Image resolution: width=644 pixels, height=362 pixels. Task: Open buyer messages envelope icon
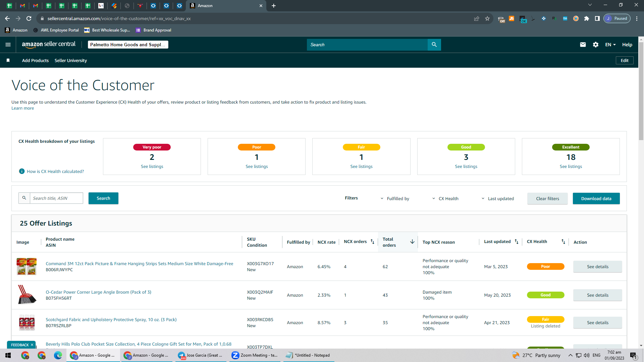coord(583,45)
